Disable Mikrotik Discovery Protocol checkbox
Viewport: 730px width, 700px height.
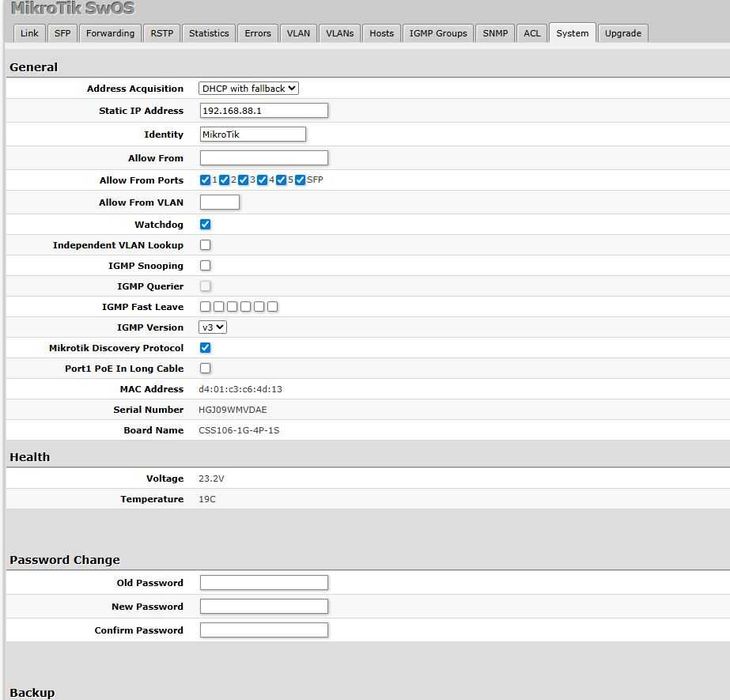[x=205, y=348]
